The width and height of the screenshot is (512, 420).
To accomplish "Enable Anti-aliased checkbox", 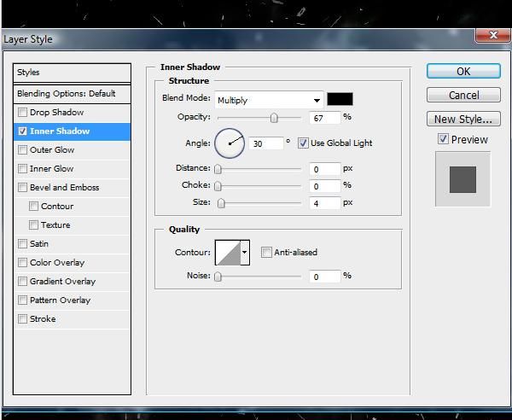I will pyautogui.click(x=266, y=253).
